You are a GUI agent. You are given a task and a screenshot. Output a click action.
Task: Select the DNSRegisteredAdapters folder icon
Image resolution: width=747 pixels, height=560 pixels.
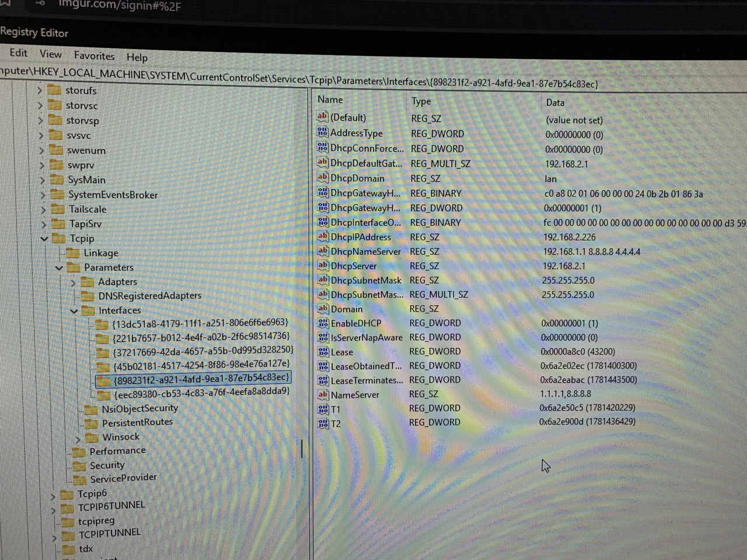(88, 296)
